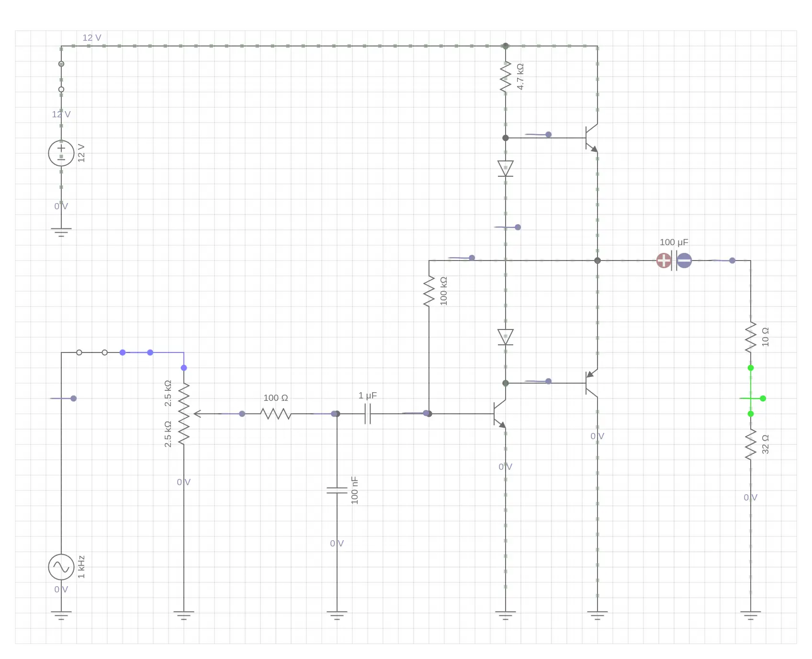
Task: Toggle the input switch near the signal source
Action: point(92,352)
